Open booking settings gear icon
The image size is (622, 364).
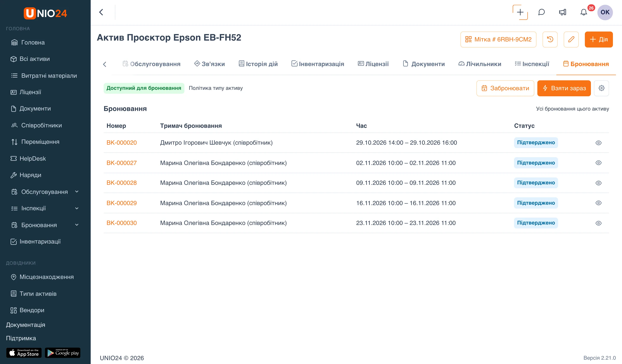601,88
